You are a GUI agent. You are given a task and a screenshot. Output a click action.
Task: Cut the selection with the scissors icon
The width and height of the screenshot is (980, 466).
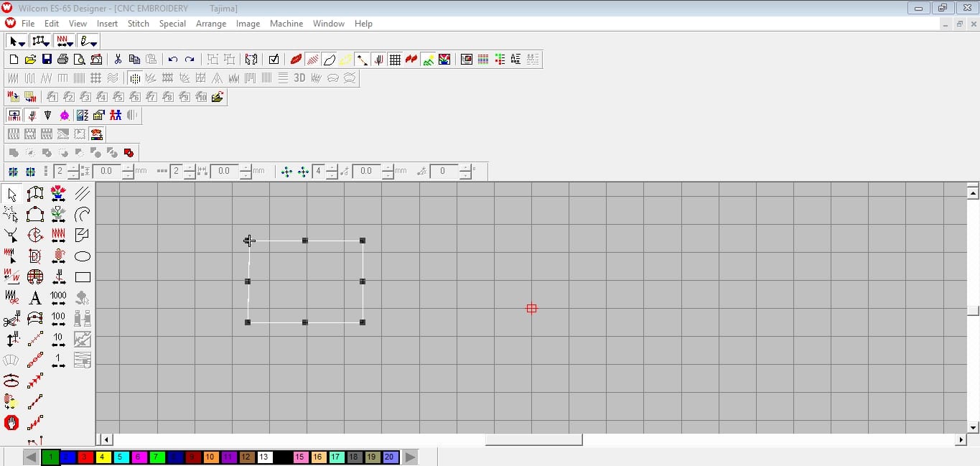pos(118,60)
